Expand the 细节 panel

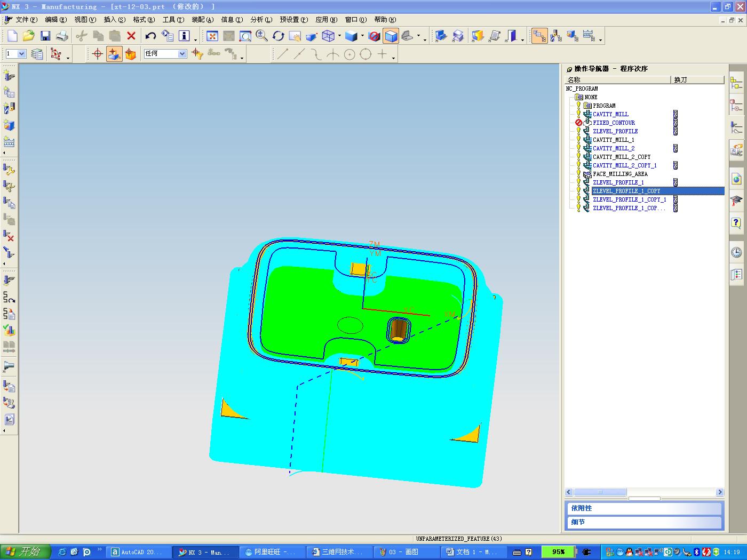coord(643,522)
